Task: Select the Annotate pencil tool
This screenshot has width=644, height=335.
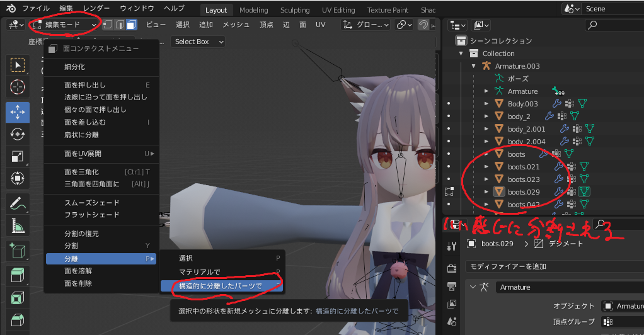Action: [x=17, y=203]
